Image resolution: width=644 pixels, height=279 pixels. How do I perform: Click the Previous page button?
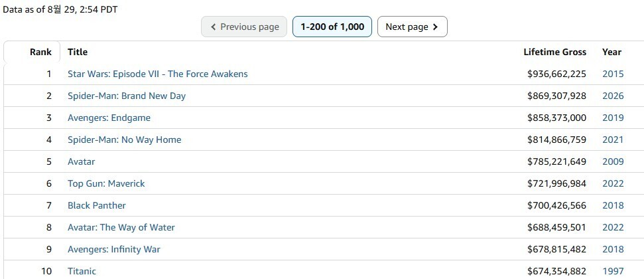coord(244,27)
